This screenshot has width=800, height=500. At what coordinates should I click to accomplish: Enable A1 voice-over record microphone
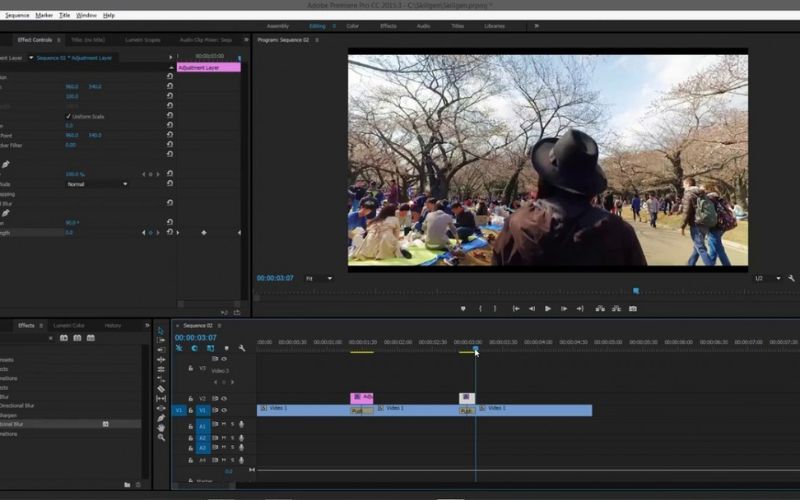click(x=241, y=424)
